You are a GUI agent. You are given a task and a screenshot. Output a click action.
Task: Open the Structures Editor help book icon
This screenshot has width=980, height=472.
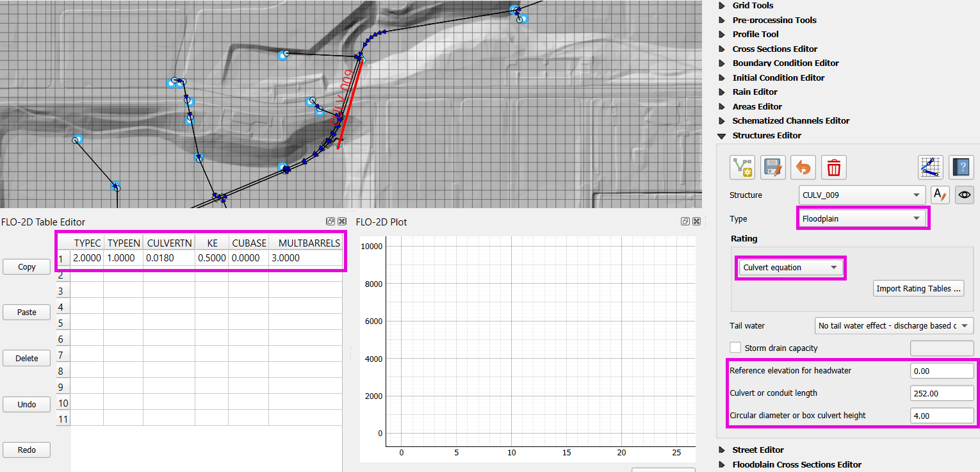pos(961,168)
